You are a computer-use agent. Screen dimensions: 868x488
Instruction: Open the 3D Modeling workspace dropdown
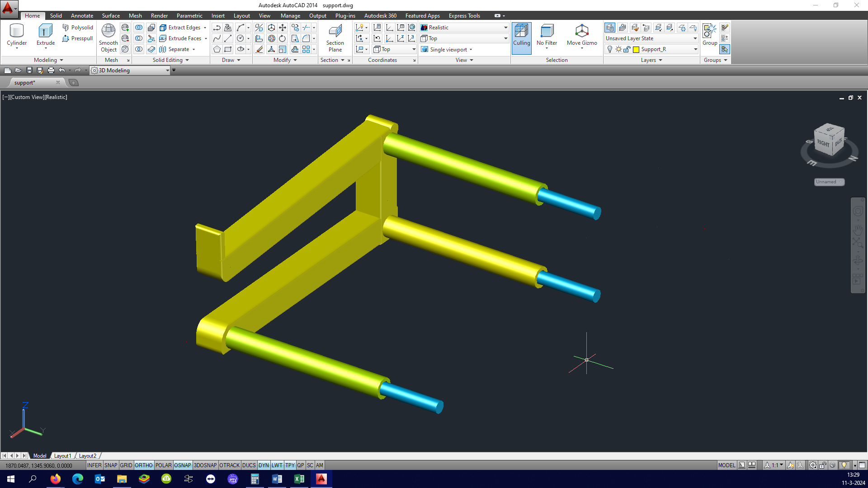pos(130,70)
